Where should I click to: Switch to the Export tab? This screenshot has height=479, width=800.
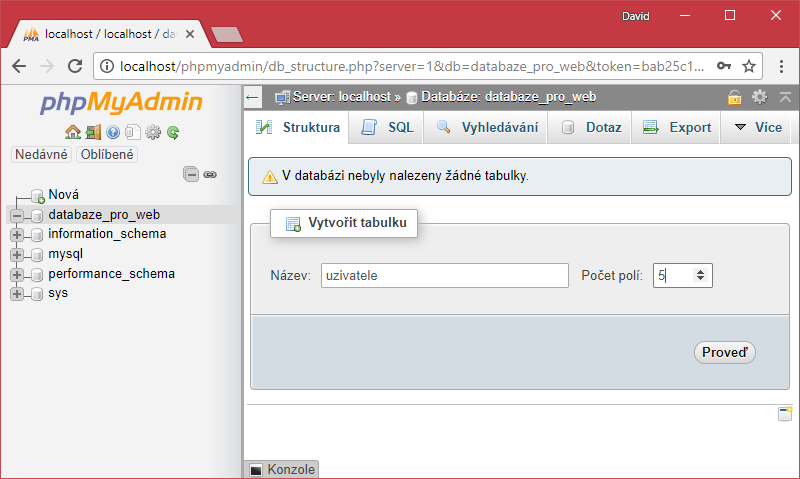(x=677, y=128)
